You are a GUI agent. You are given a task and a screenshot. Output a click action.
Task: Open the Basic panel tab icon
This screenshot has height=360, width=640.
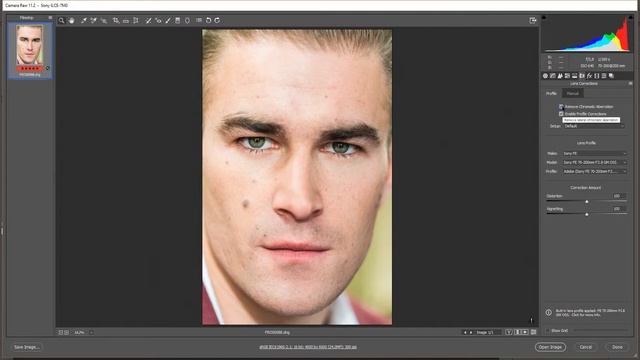[545, 76]
